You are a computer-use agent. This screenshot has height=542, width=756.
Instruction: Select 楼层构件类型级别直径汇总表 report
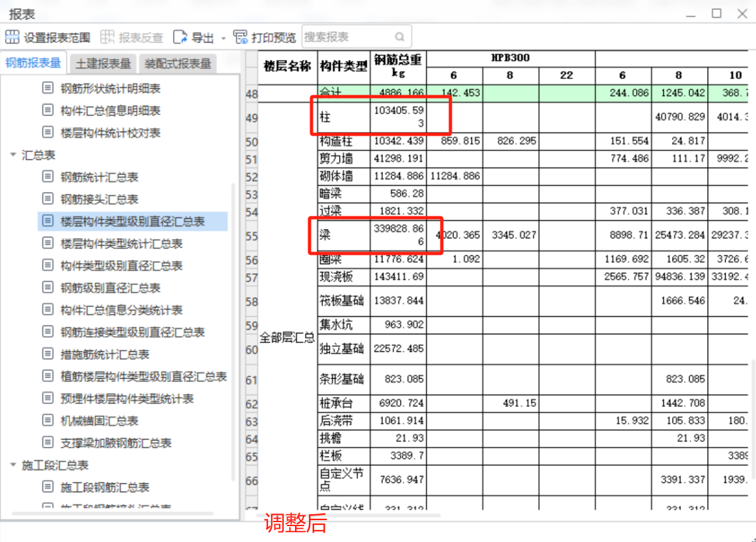click(x=132, y=221)
